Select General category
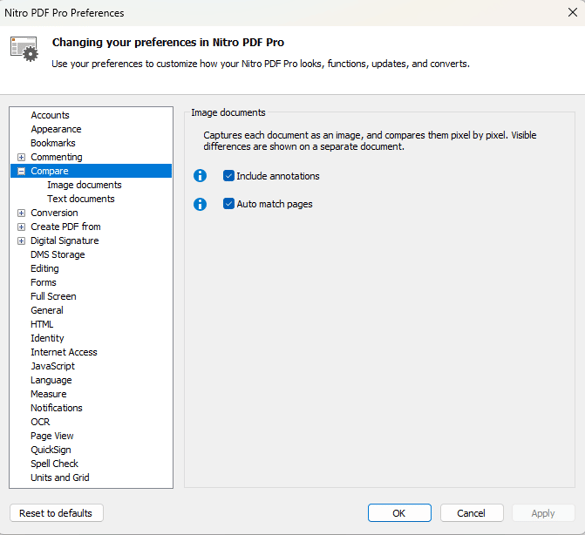This screenshot has width=585, height=535. point(47,310)
